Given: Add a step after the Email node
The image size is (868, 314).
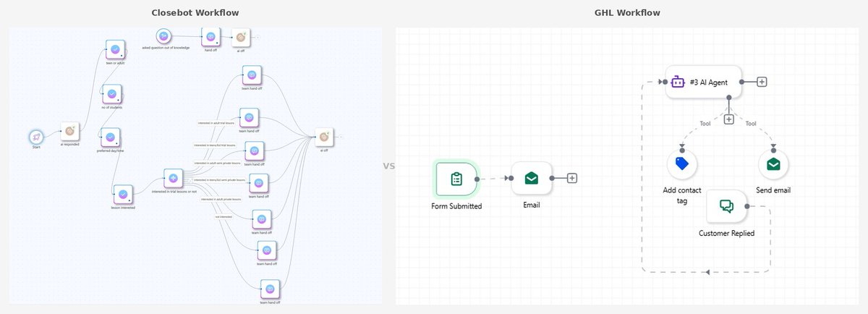Looking at the screenshot, I should (x=572, y=178).
